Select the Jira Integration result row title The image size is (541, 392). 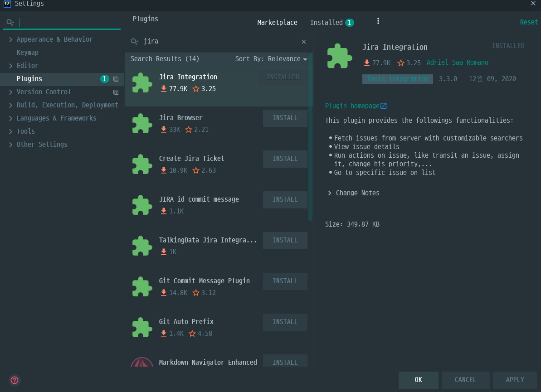188,77
